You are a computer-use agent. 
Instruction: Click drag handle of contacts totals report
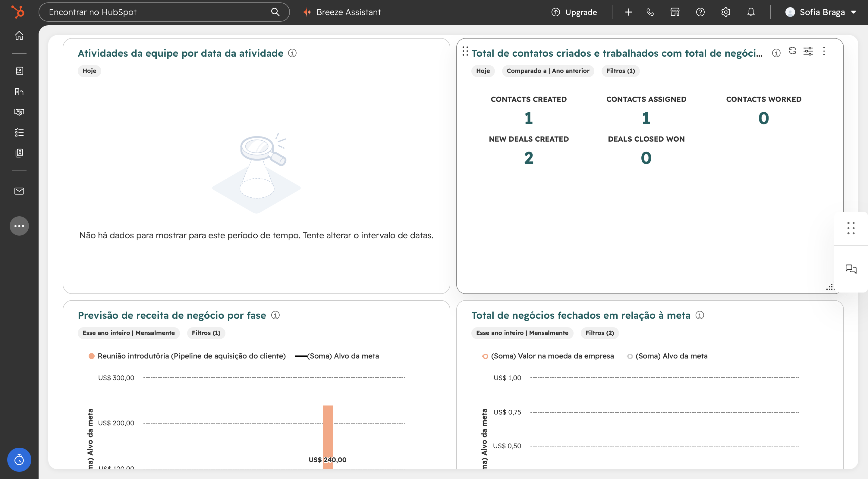pos(465,51)
